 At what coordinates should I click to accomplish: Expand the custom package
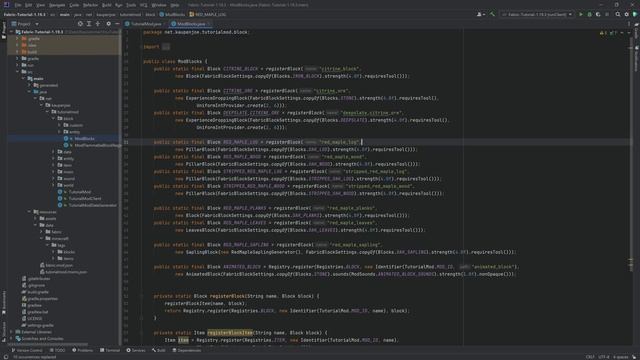pyautogui.click(x=59, y=125)
